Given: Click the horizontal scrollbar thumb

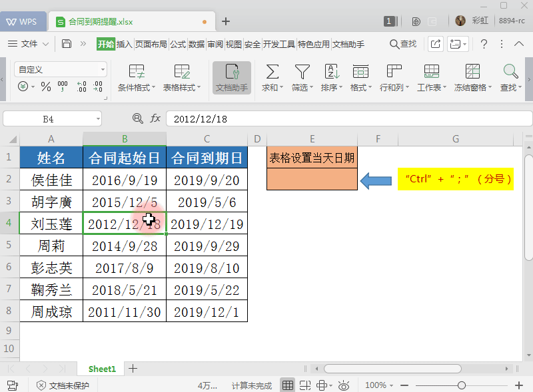Looking at the screenshot, I should pos(392,369).
